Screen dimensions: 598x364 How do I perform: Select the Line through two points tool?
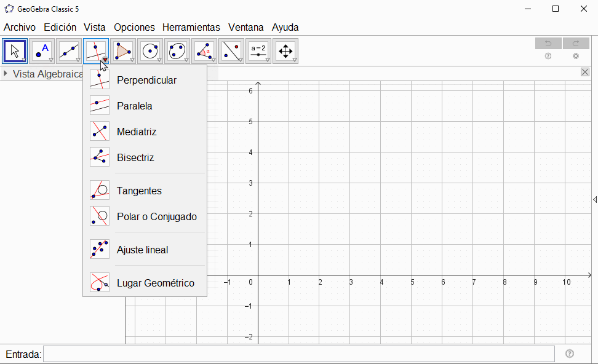pos(69,51)
